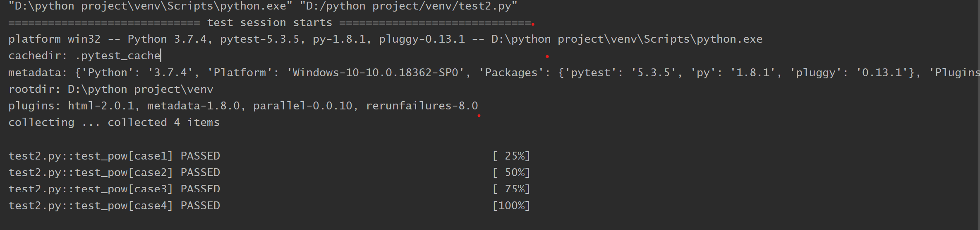Click the plugins list line
The image size is (980, 230).
243,106
